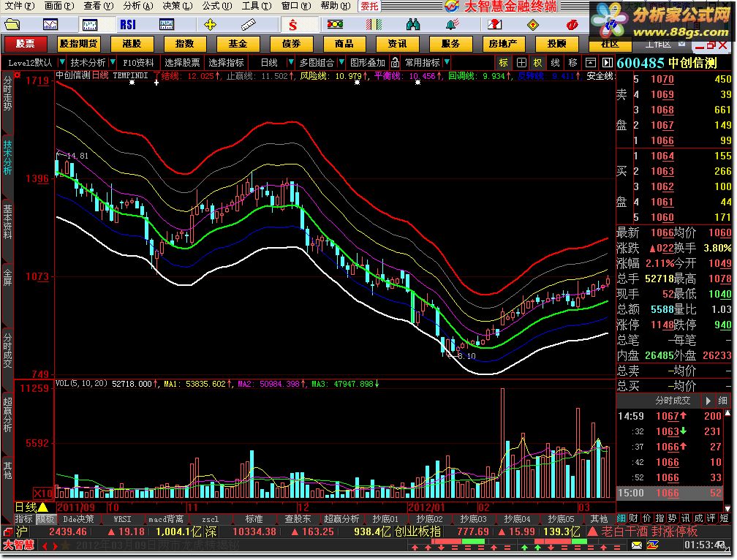Click the 大智慧 logo in status bar
The width and height of the screenshot is (737, 560).
pyautogui.click(x=19, y=545)
